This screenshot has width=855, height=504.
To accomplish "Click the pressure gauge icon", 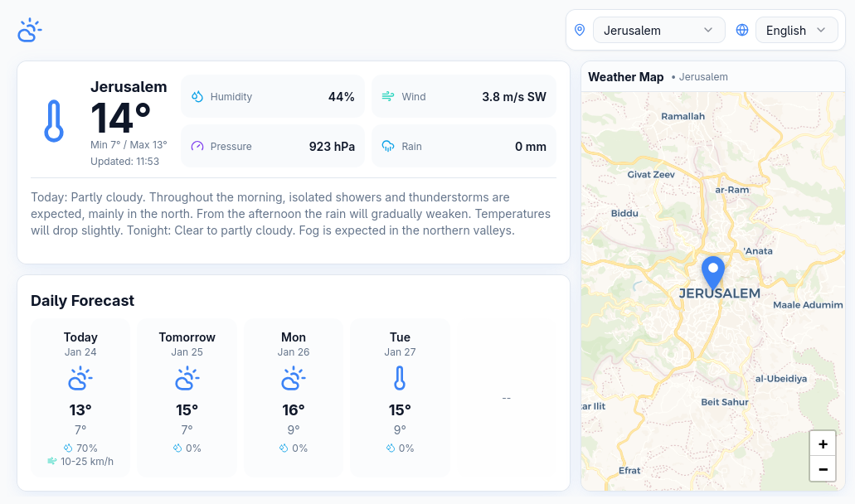I will pos(197,147).
